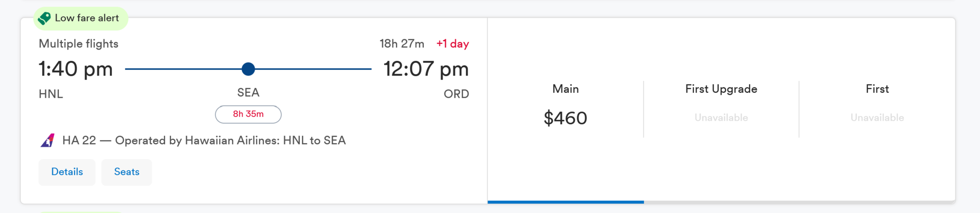Click the First cabin heading
The width and height of the screenshot is (980, 213).
(x=877, y=89)
